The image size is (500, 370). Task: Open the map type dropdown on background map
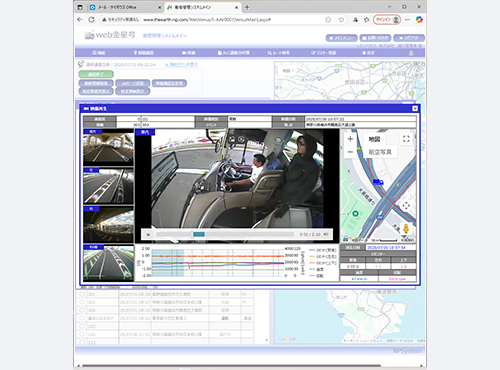[x=288, y=71]
